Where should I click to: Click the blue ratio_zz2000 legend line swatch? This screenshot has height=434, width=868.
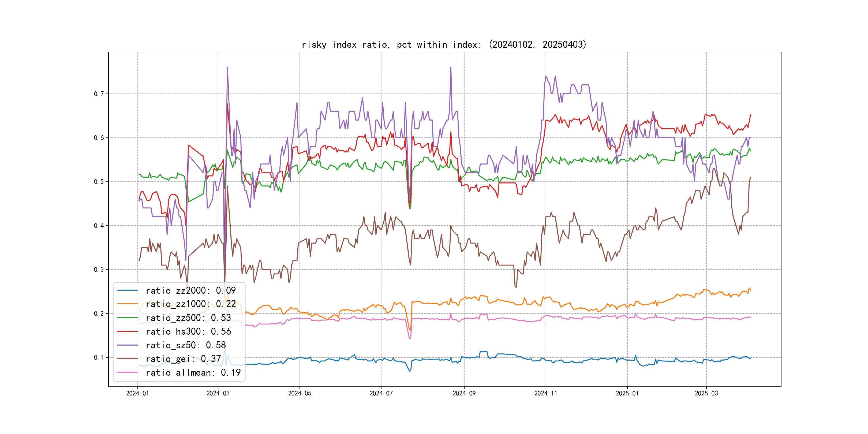pyautogui.click(x=127, y=290)
